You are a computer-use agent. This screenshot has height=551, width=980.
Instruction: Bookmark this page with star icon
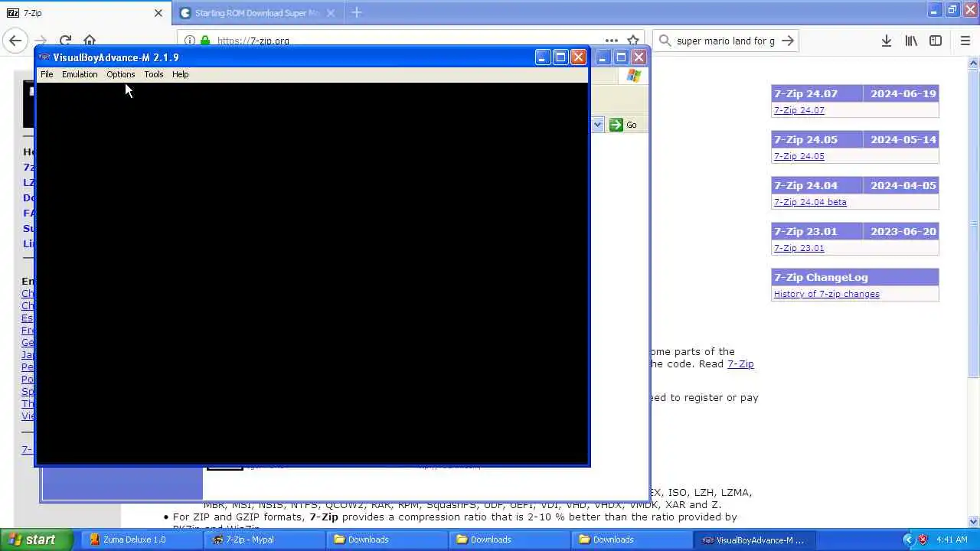633,41
